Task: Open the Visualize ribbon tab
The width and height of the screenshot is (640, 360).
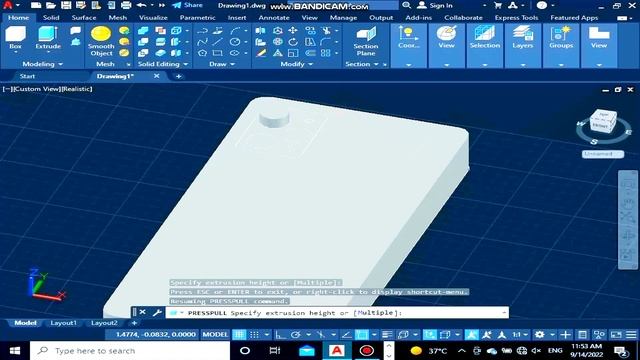Action: click(x=153, y=18)
